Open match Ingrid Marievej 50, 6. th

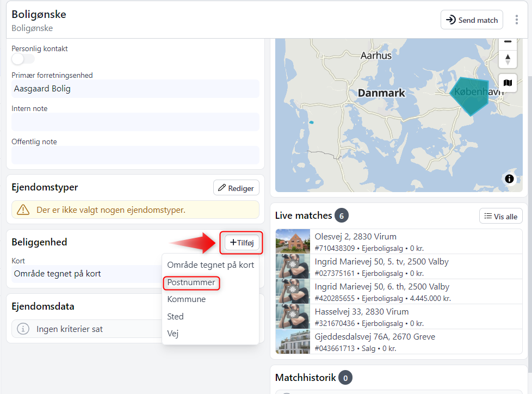pos(399,292)
